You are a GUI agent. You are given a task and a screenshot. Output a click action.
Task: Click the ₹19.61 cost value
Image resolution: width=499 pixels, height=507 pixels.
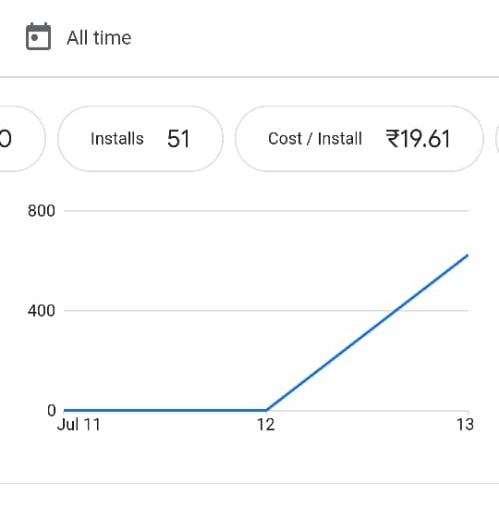coord(418,139)
